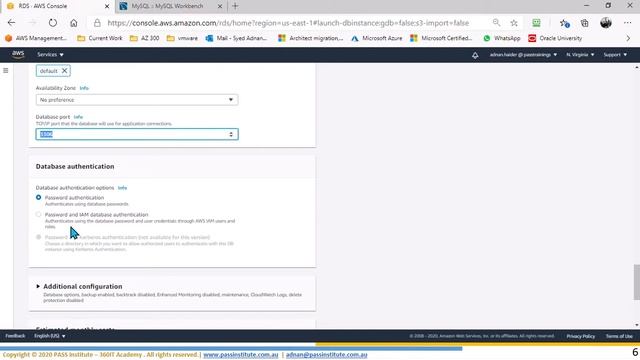This screenshot has height=360, width=640.
Task: Open the Availability Zone dropdown
Action: point(137,100)
